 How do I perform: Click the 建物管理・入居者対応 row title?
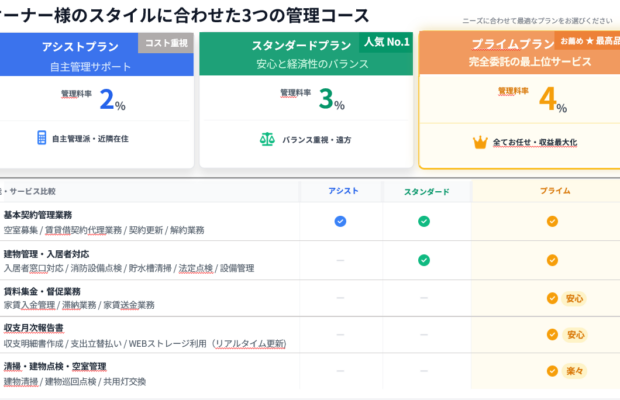coord(46,254)
